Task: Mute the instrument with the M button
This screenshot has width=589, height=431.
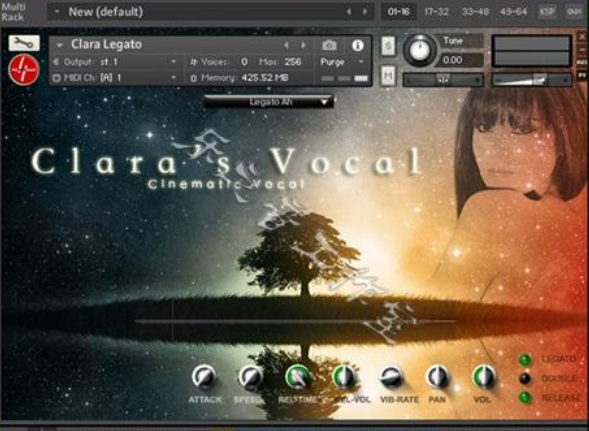Action: tap(388, 76)
